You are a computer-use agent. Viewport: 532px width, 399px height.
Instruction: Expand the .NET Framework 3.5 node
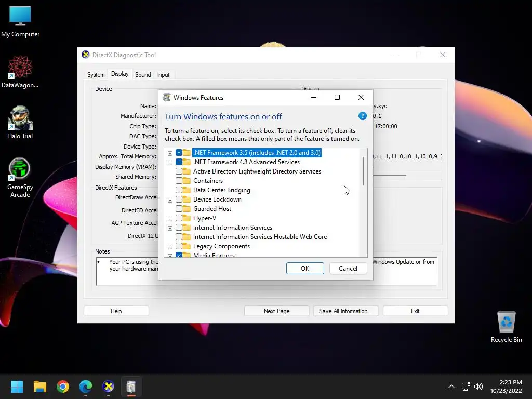[170, 153]
